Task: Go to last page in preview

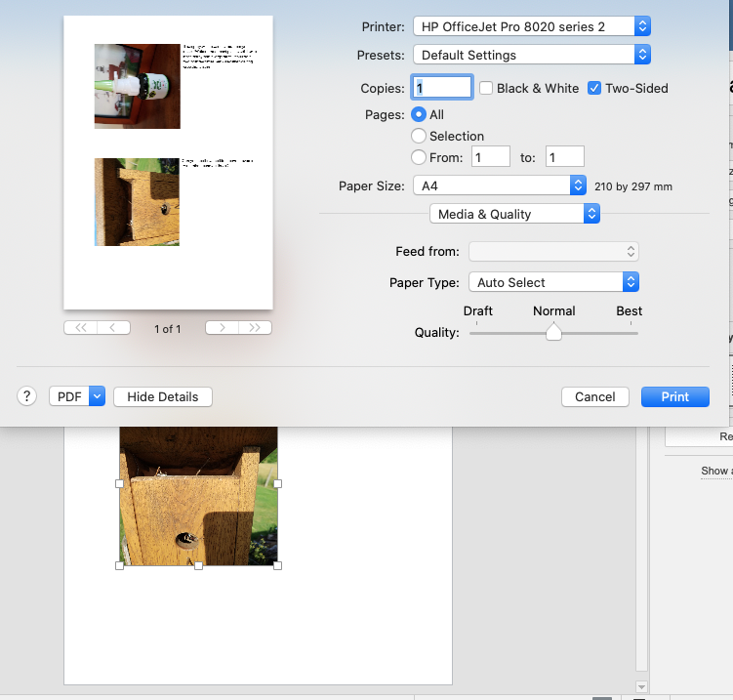Action: pyautogui.click(x=256, y=328)
